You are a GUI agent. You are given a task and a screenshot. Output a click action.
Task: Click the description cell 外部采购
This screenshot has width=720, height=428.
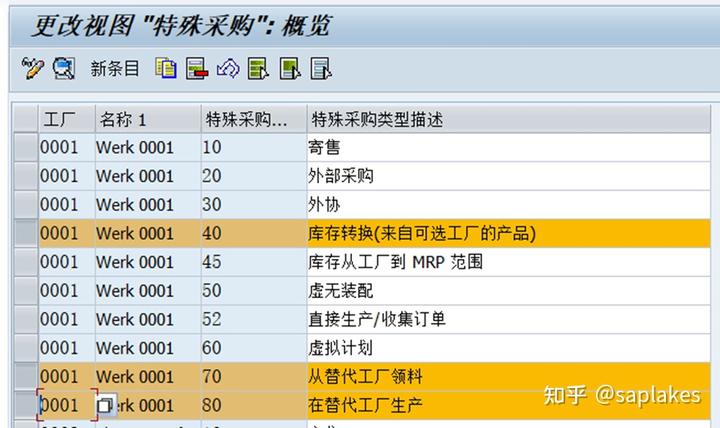(509, 176)
